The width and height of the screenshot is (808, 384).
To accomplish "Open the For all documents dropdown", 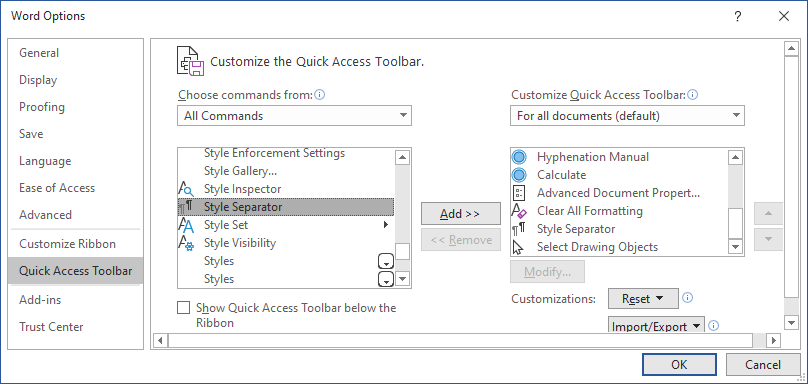I will [x=627, y=116].
